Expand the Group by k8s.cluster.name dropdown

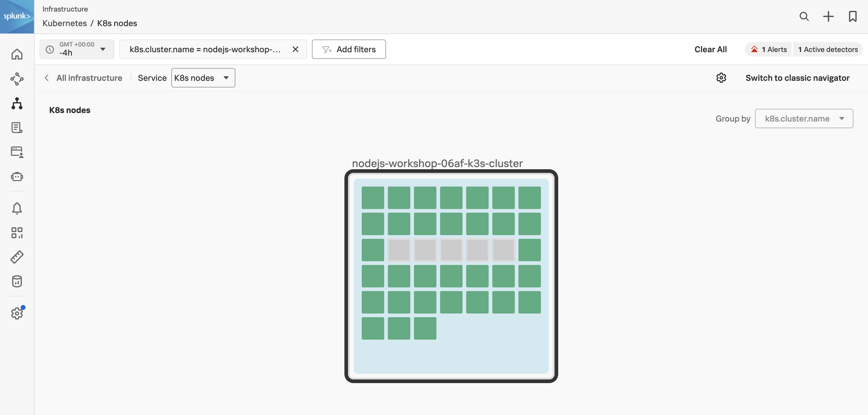(804, 118)
